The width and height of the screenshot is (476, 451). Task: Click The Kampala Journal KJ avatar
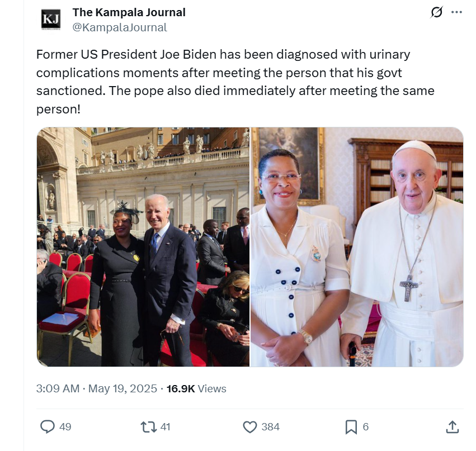50,20
